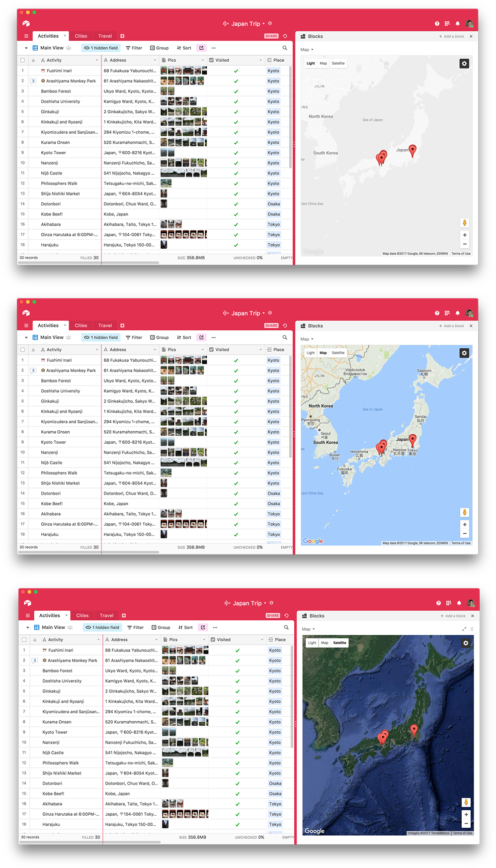The image size is (496, 868).
Task: Open revision history icon in top window
Action: 285,36
